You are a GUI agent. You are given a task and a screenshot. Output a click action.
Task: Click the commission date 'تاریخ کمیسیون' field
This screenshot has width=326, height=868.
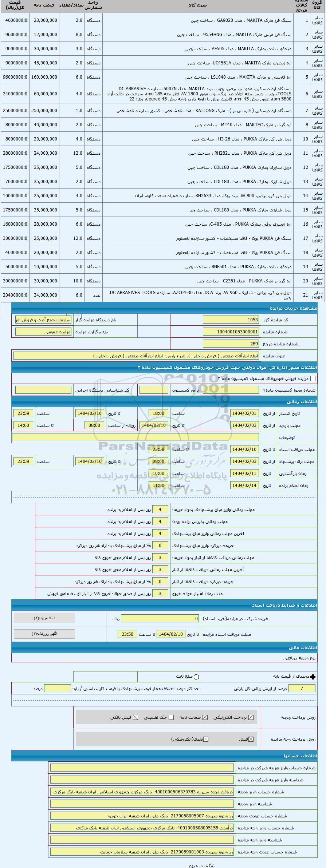pos(154,390)
